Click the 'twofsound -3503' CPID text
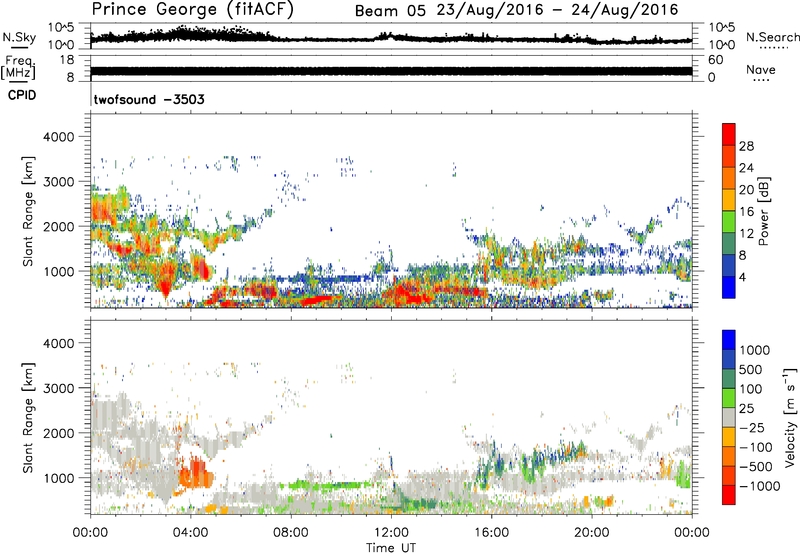Viewport: 800px width, 554px height. tap(149, 99)
